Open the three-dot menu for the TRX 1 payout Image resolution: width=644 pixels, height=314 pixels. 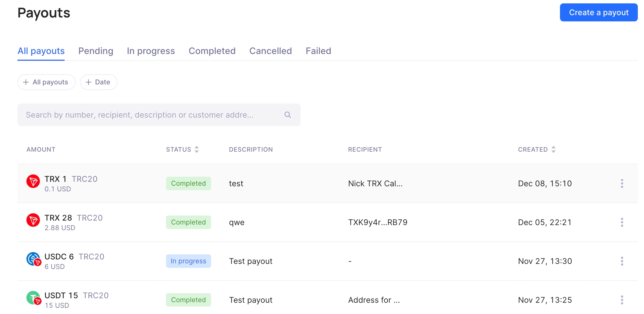coord(622,183)
